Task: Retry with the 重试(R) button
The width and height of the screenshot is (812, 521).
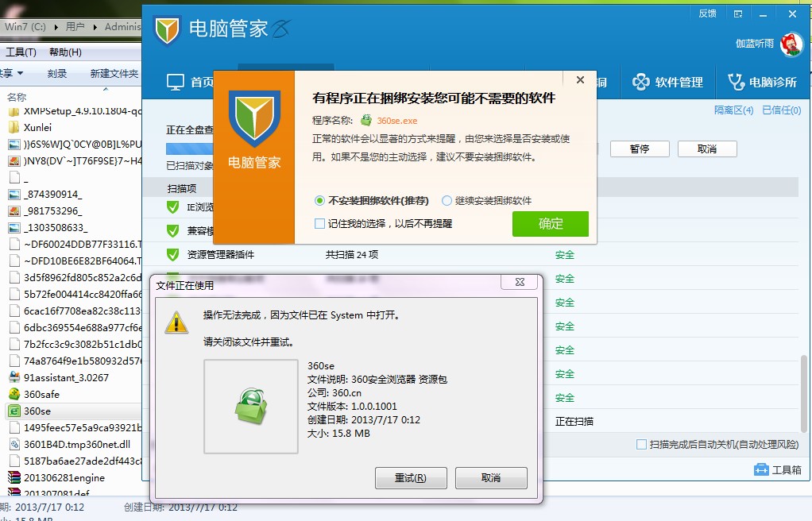Action: [411, 478]
